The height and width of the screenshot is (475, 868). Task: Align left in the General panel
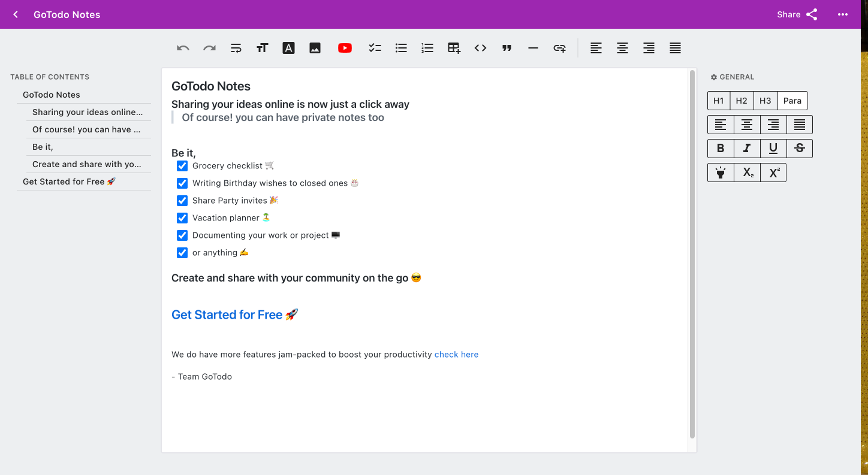(x=721, y=125)
